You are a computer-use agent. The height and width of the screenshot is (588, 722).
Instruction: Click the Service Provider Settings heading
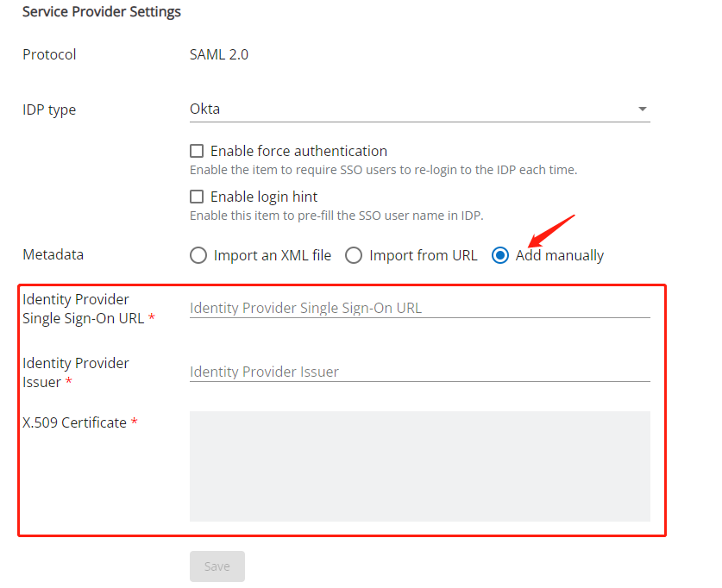coord(101,11)
